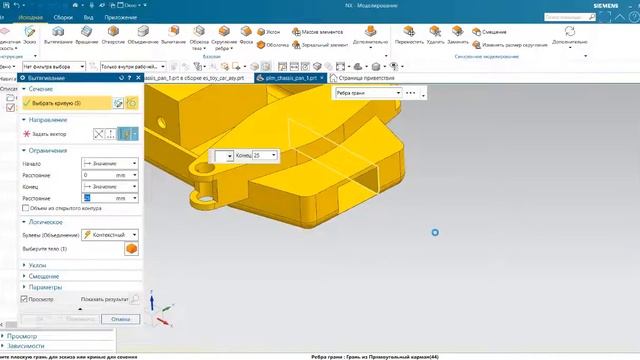Viewport: 640px width, 360px height.
Task: Select the Переместить грань (Move Face) tool
Action: pos(409,35)
